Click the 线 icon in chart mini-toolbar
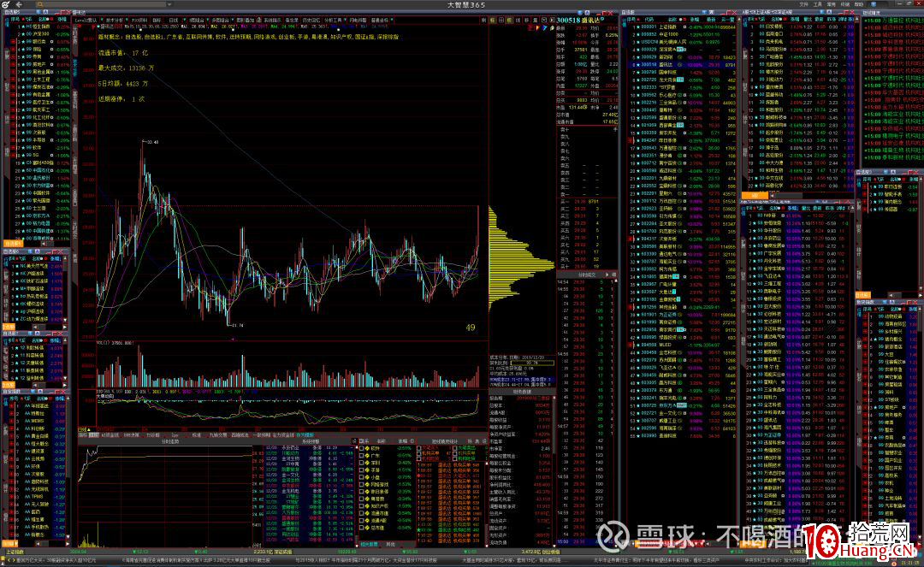This screenshot has height=567, width=924. (x=518, y=20)
